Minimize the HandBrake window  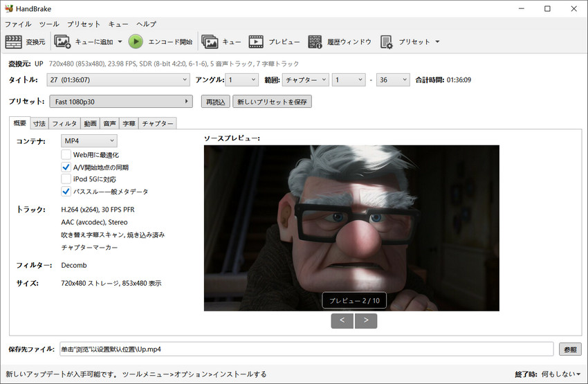(x=522, y=8)
